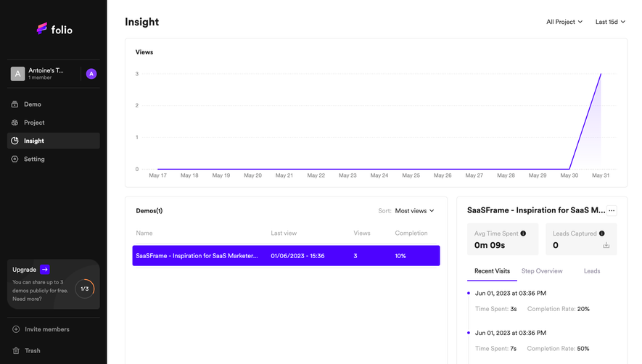Image resolution: width=642 pixels, height=364 pixels.
Task: Go to Project in the sidebar
Action: click(x=53, y=123)
